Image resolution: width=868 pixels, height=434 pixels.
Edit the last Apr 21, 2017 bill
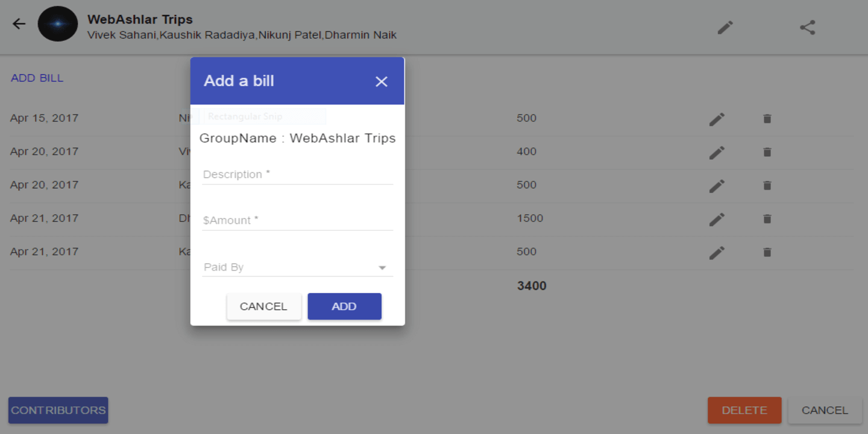pos(717,253)
